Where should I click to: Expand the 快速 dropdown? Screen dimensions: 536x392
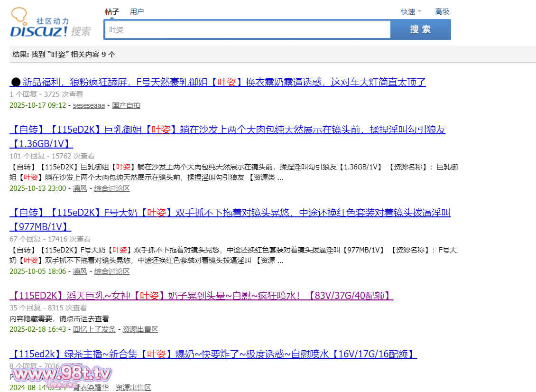[411, 12]
